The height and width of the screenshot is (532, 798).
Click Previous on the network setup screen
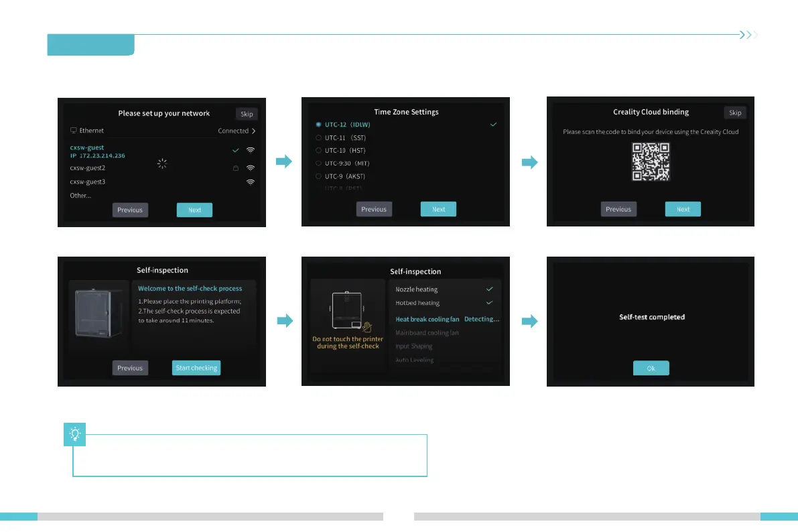click(x=130, y=210)
